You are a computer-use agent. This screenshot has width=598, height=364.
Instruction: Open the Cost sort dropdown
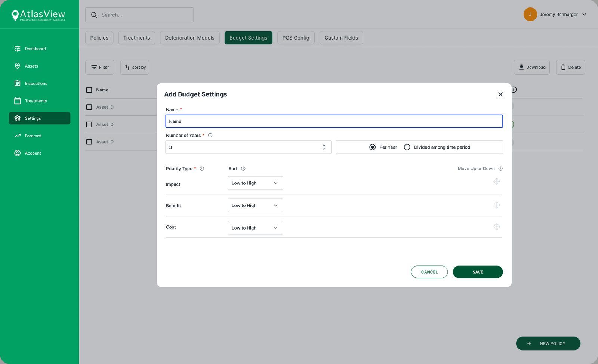(255, 228)
